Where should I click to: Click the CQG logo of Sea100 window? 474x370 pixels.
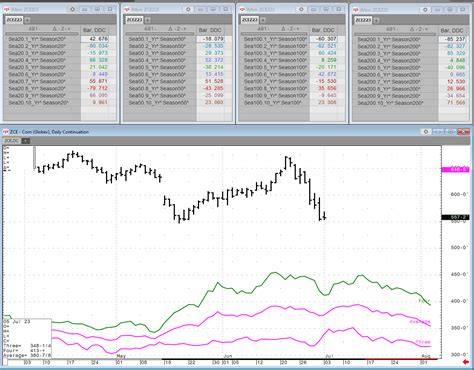[x=243, y=10]
